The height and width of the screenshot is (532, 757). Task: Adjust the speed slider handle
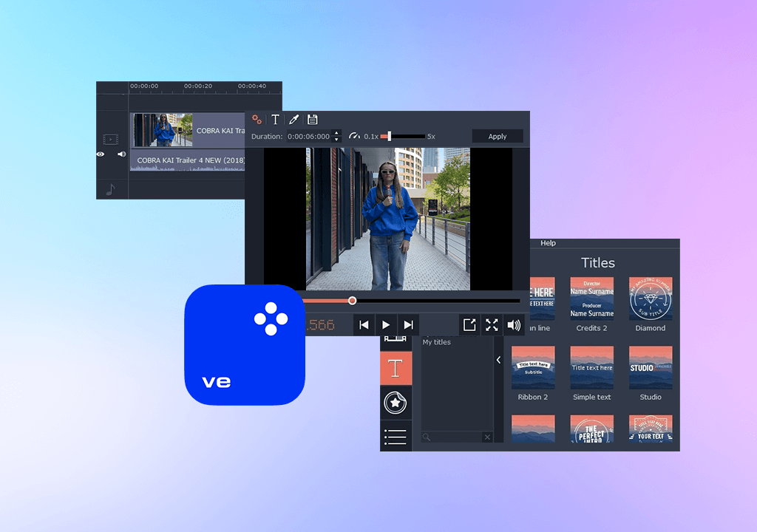[389, 136]
